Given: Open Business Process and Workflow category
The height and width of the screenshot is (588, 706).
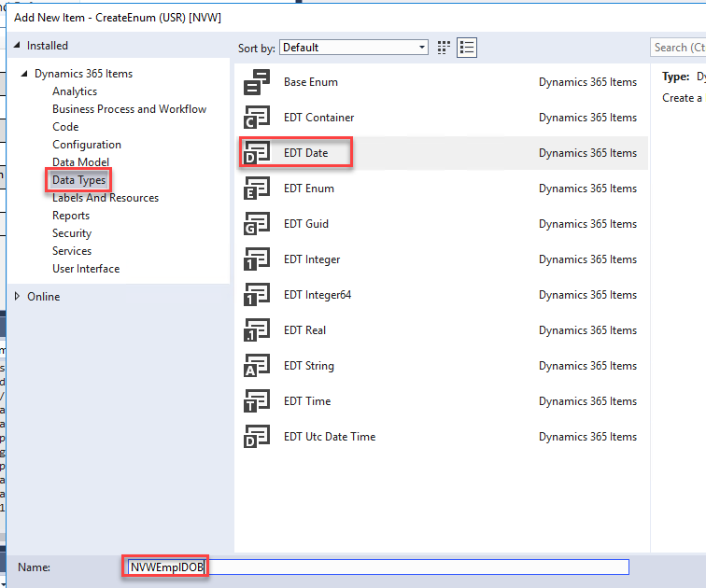Looking at the screenshot, I should pos(129,109).
